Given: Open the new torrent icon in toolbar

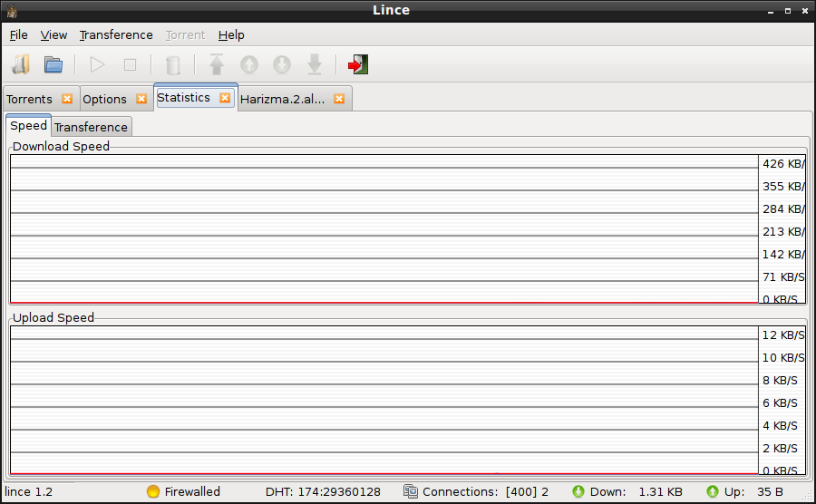Looking at the screenshot, I should point(22,64).
